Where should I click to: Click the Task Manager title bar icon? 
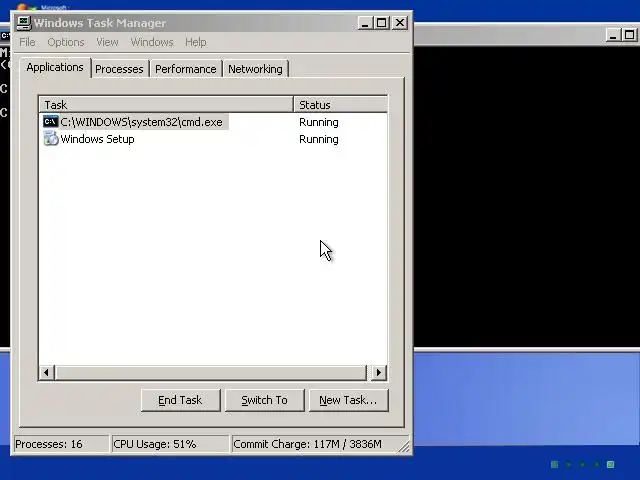[24, 23]
